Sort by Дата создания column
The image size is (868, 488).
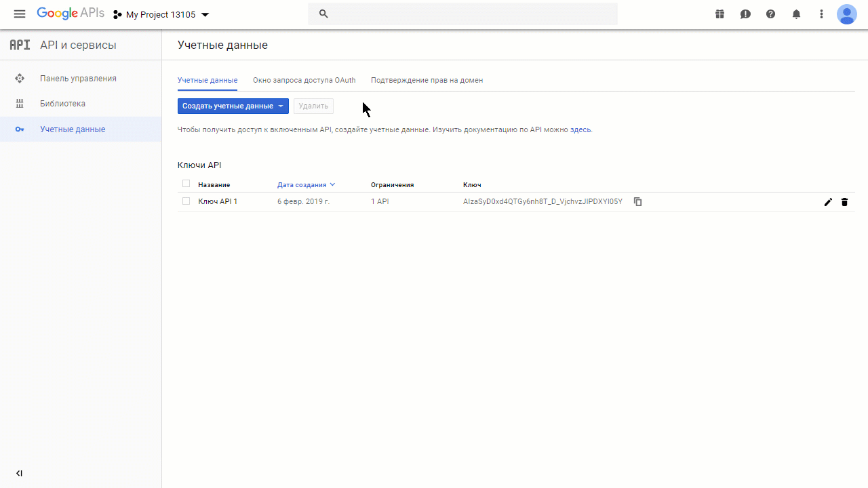tap(307, 184)
